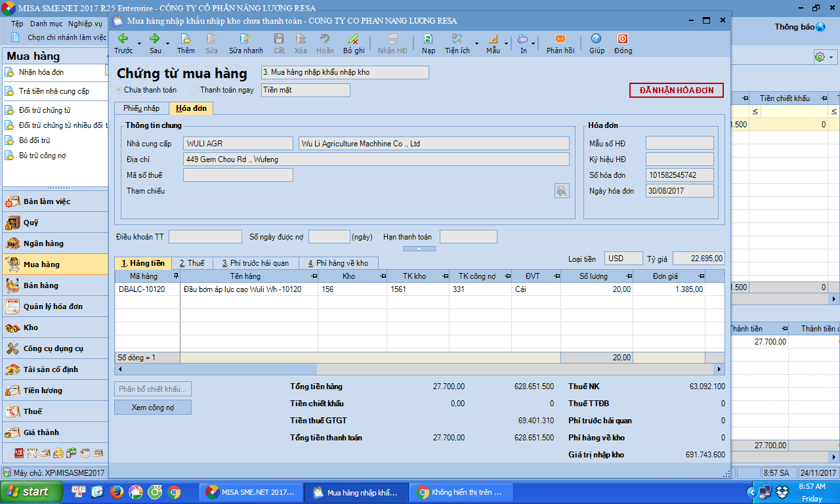
Task: Click the Số hóa đơn input field
Action: click(680, 175)
